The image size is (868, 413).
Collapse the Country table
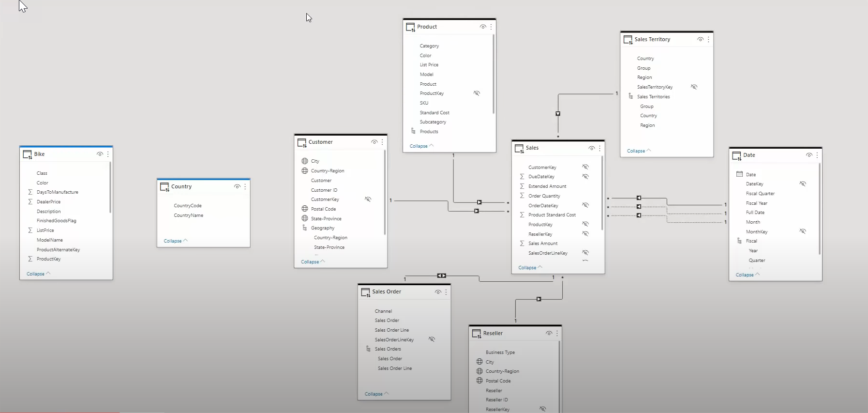[175, 241]
